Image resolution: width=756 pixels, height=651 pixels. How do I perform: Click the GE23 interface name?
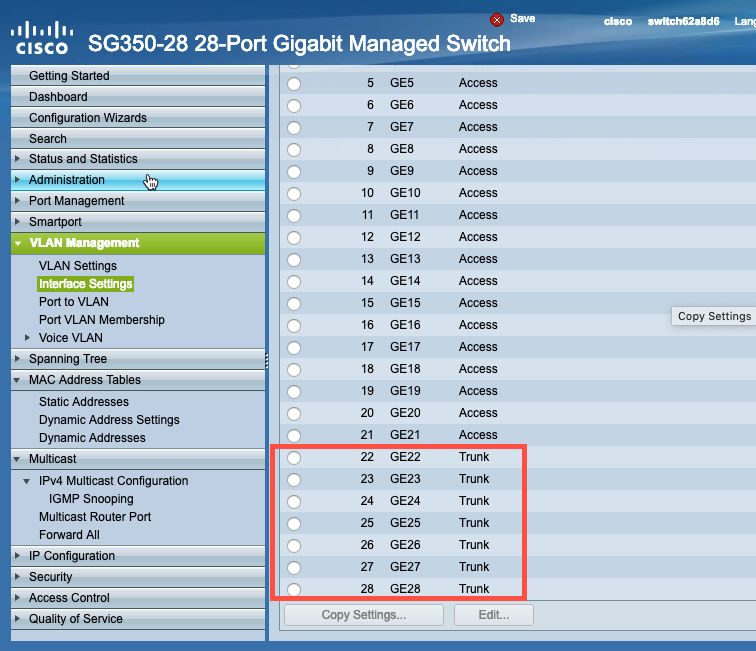click(x=405, y=479)
